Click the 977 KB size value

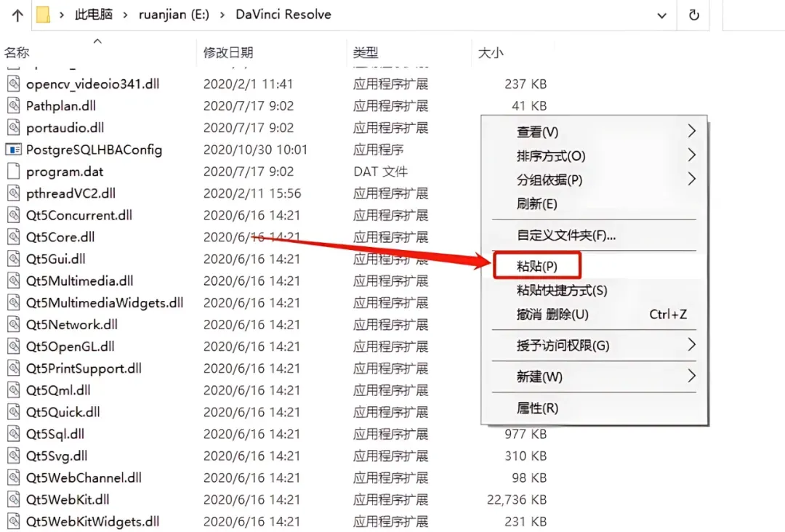(526, 434)
